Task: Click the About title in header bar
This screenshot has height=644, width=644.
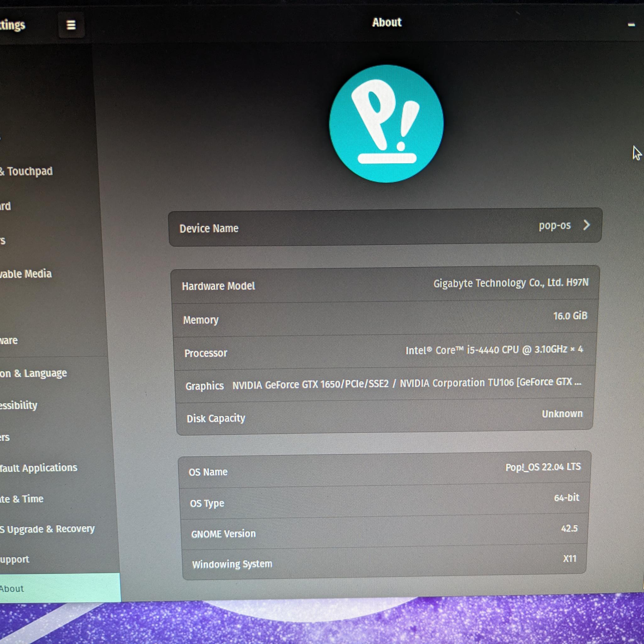Action: (x=387, y=22)
